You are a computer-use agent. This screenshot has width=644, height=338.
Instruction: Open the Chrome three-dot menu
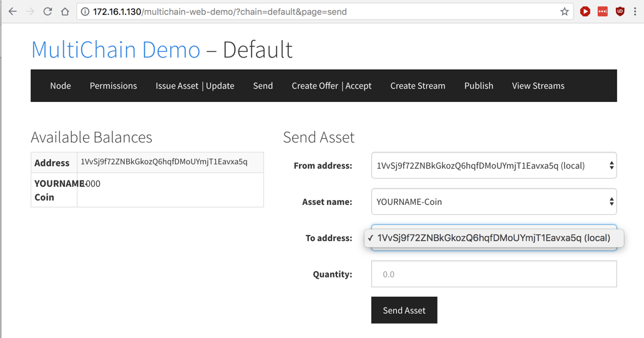point(635,11)
